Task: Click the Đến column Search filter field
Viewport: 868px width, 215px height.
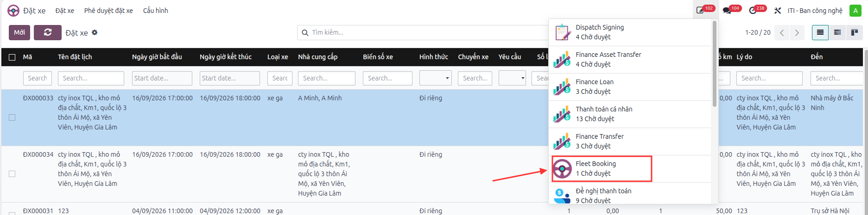Action: 836,78
